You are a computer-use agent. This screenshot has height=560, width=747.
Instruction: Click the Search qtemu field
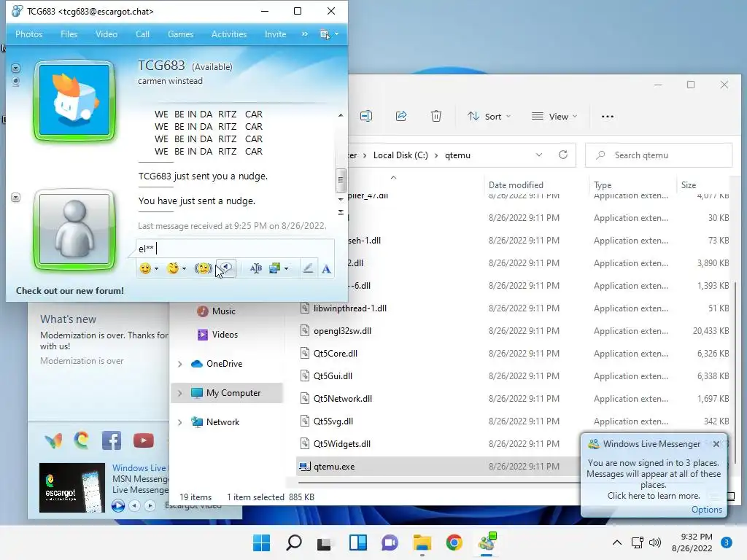click(659, 155)
